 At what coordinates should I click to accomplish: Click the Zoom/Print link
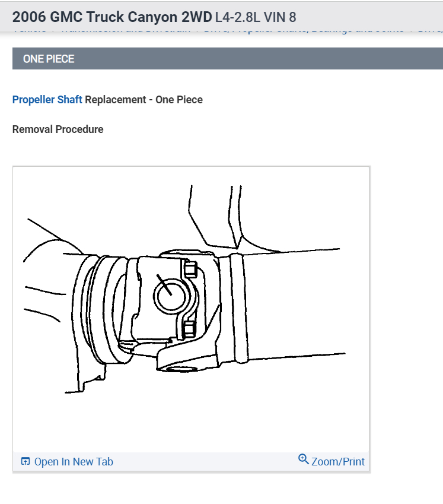click(x=337, y=462)
